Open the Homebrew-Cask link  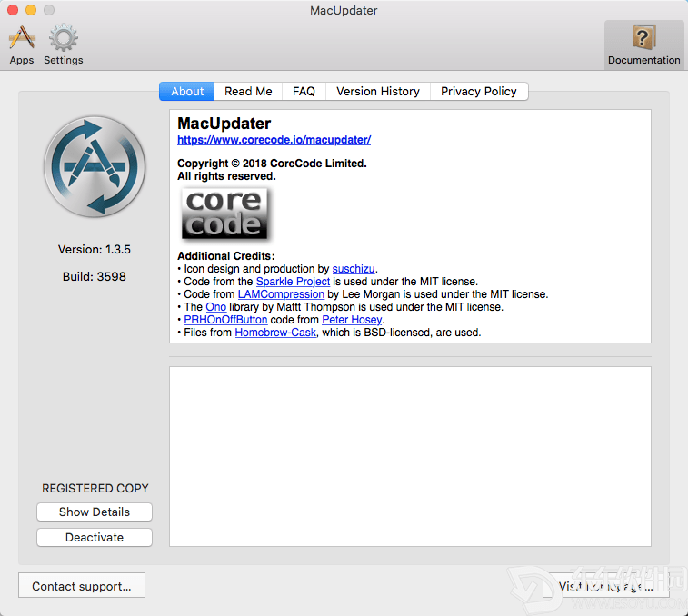tap(275, 333)
